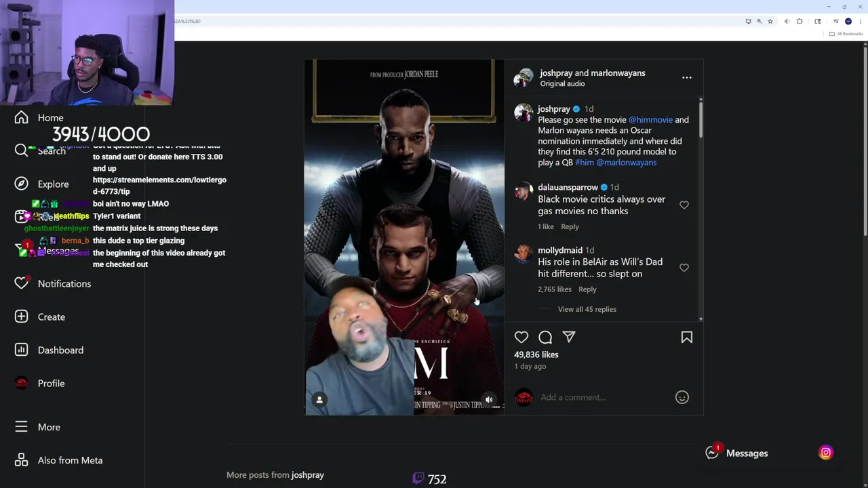Show tagged people icon on video

coord(319,400)
